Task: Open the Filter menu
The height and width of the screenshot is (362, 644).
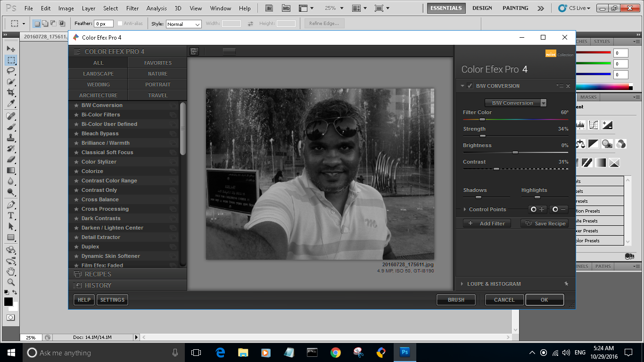Action: 132,8
